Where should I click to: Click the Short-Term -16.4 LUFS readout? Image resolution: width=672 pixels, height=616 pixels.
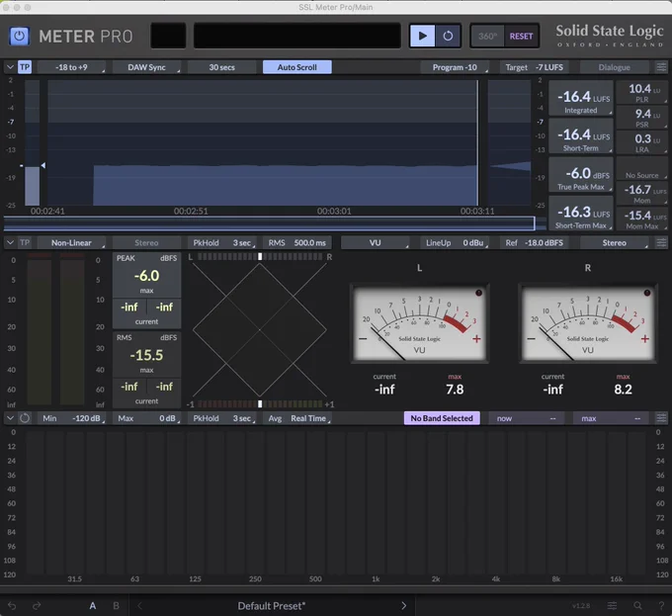[581, 136]
